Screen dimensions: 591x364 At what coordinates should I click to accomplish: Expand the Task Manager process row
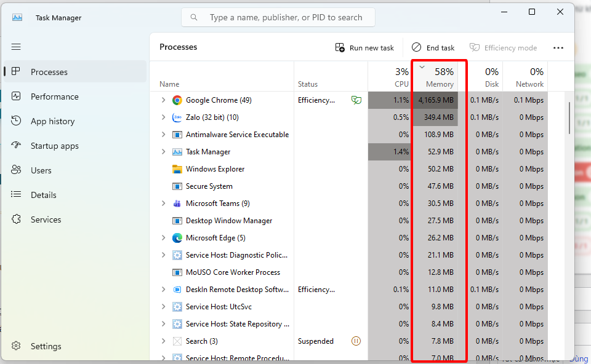[163, 152]
